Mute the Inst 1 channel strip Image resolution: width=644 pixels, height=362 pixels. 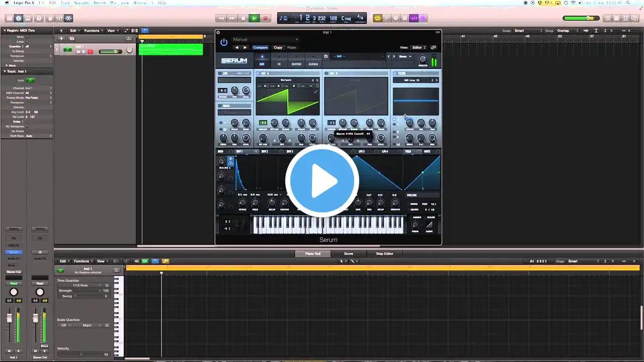(x=9, y=351)
